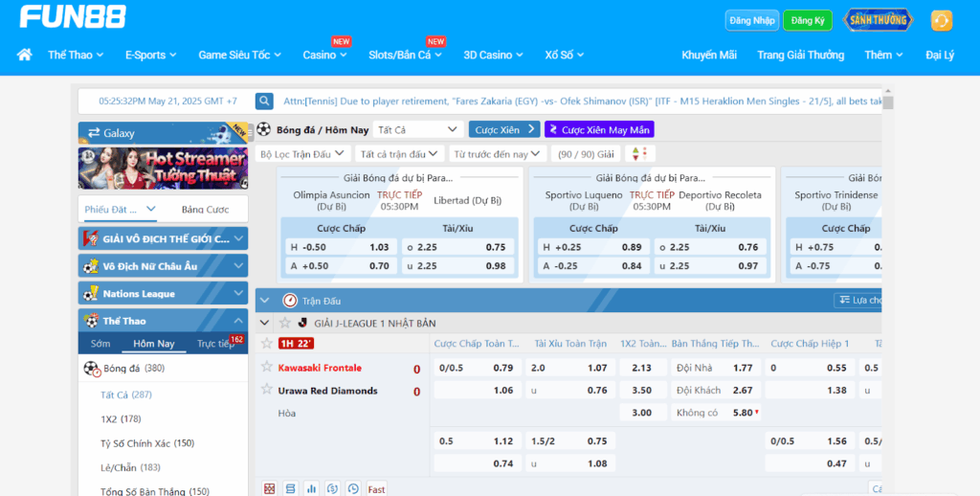
Task: Go to the home page icon
Action: (x=24, y=55)
